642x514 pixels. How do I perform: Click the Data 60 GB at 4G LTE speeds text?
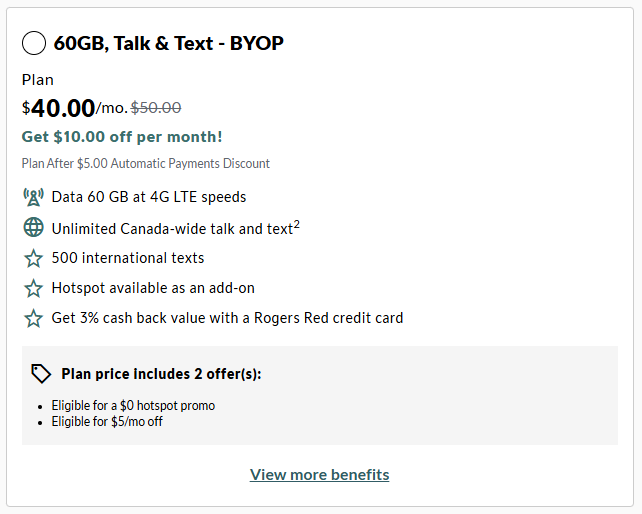[149, 197]
